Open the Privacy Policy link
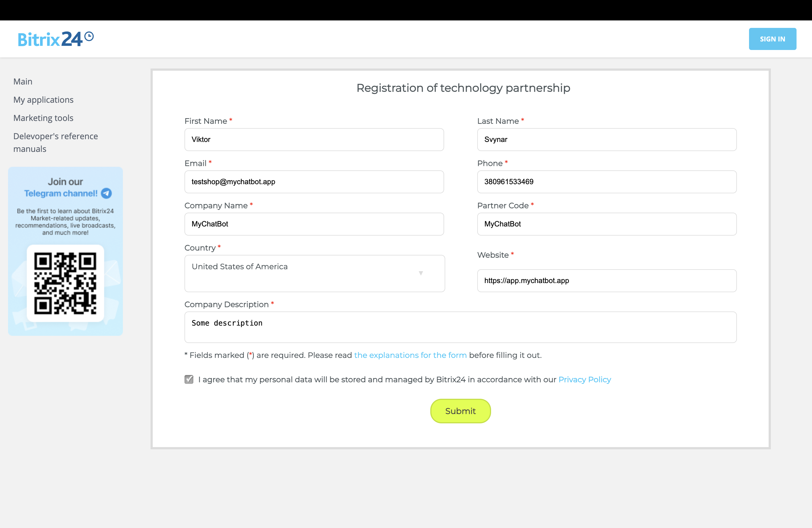The width and height of the screenshot is (812, 528). tap(584, 379)
